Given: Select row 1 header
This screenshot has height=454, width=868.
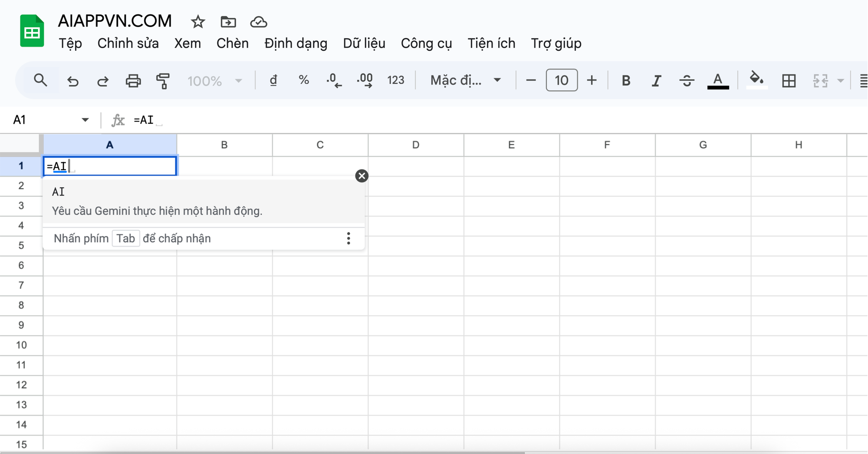Looking at the screenshot, I should pyautogui.click(x=21, y=166).
